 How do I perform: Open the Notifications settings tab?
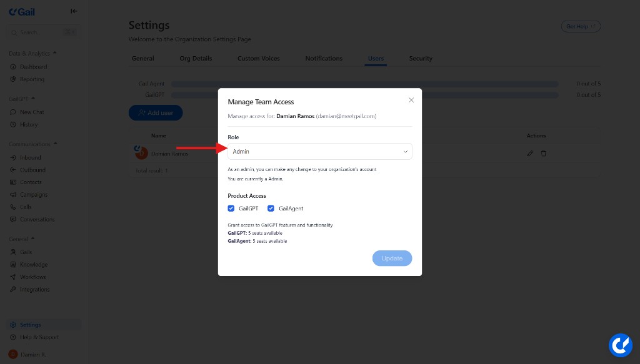[324, 58]
